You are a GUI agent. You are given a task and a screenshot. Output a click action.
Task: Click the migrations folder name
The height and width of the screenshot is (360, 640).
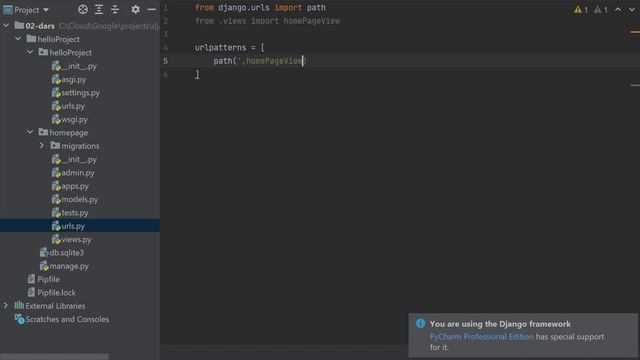80,146
